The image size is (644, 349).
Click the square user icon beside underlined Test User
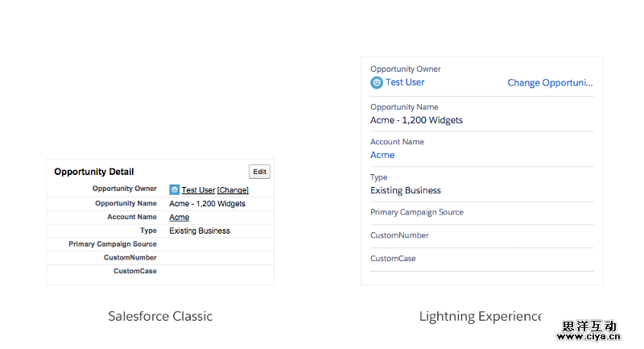point(174,190)
